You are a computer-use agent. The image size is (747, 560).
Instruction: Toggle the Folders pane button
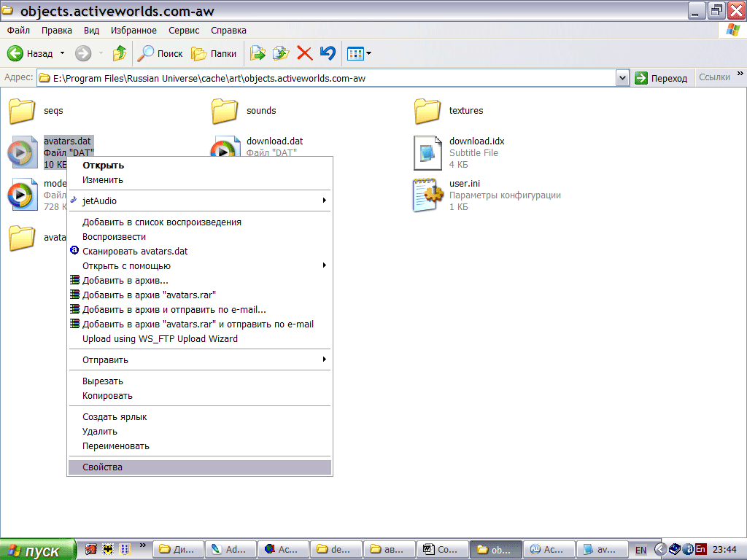tap(214, 53)
